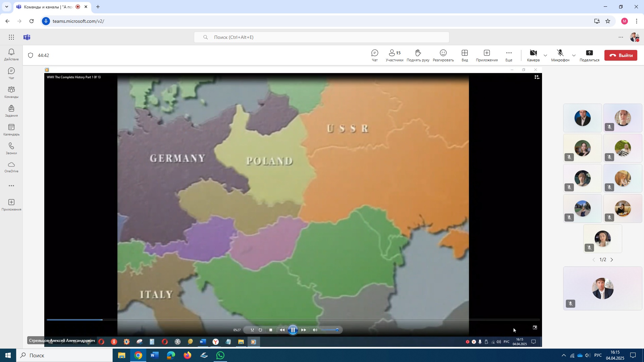
Task: Open WhatsApp from the taskbar
Action: [220, 355]
